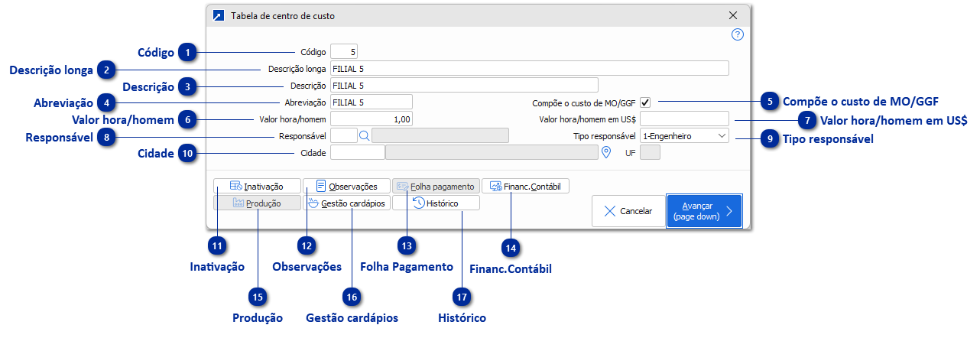The width and height of the screenshot is (980, 338).
Task: Click the Responsável search magnifier icon
Action: pos(364,135)
